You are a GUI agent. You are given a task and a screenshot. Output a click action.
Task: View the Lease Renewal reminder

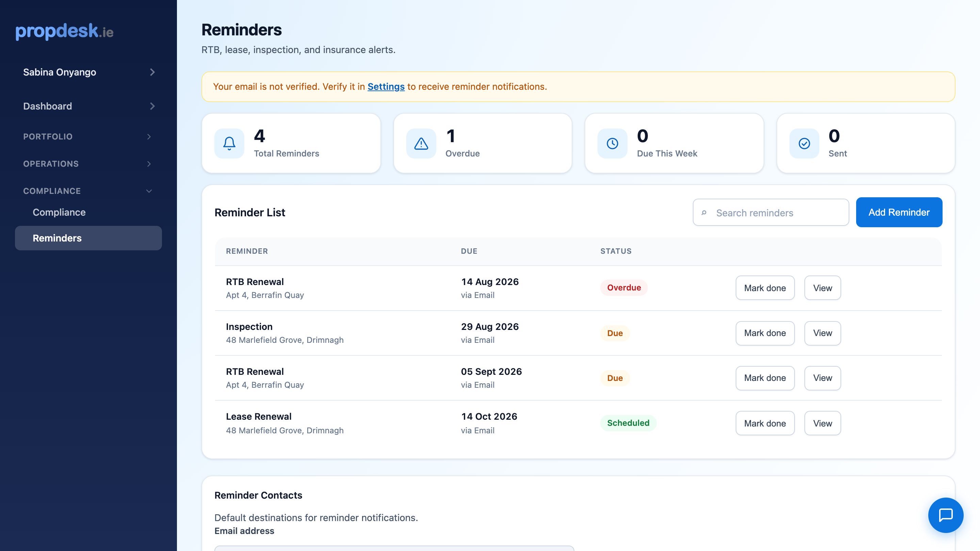point(822,423)
